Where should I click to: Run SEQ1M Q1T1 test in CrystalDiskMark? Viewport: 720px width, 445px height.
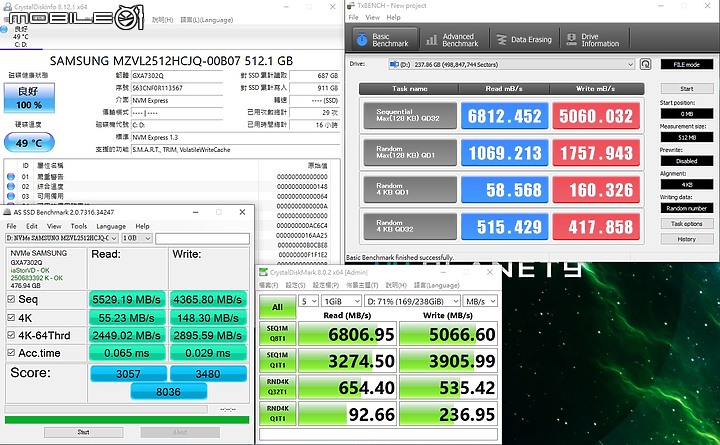click(277, 360)
